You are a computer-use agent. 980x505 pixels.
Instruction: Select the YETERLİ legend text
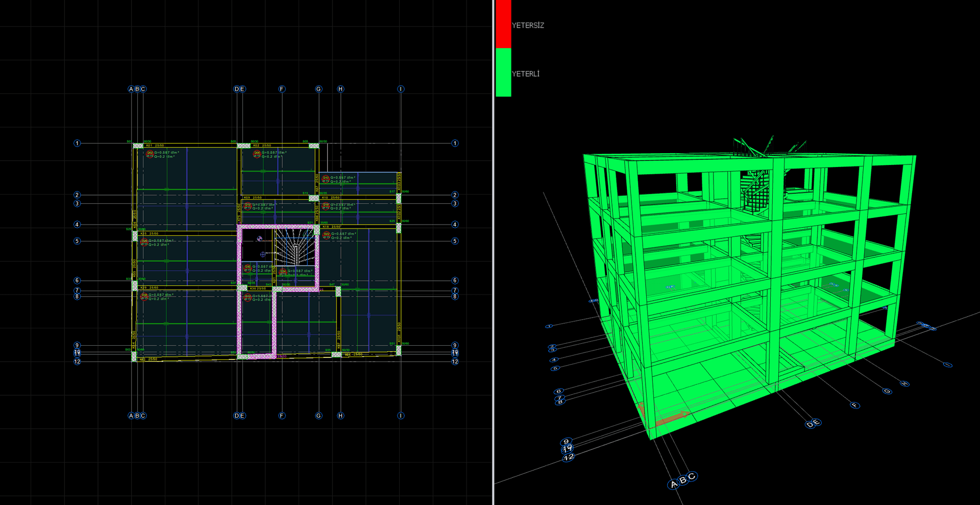526,74
